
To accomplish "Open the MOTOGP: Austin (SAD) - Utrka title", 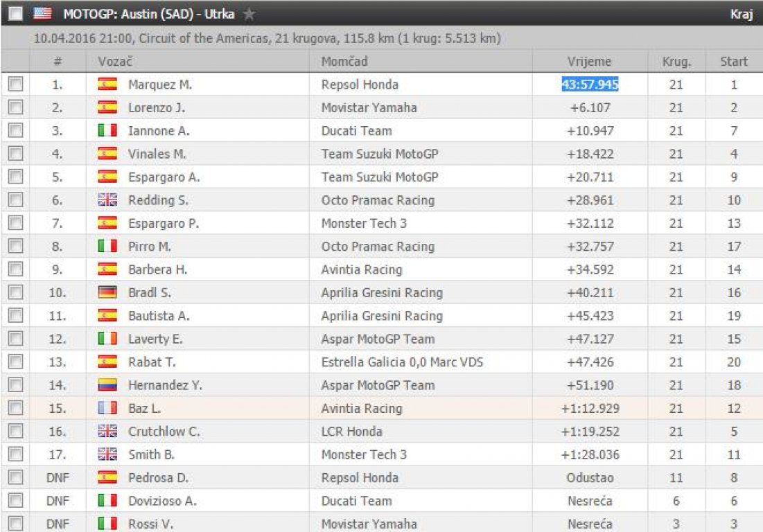I will tap(149, 14).
